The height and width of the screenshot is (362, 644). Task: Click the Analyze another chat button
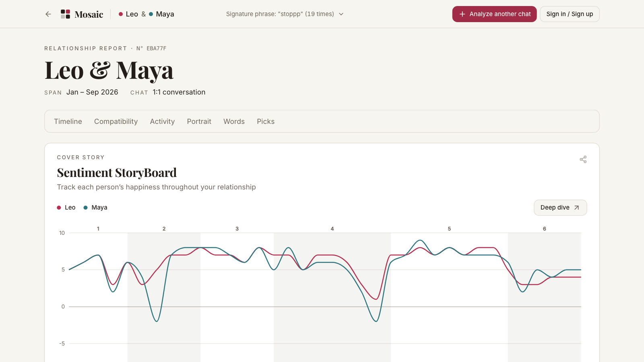494,14
